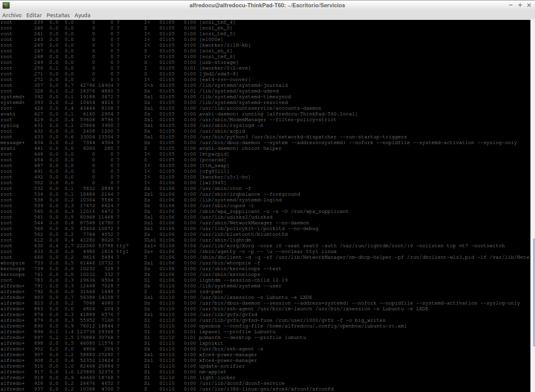Click the [jbd2/sda5-8] process text
Viewport: 535px width, 392px height.
219,74
